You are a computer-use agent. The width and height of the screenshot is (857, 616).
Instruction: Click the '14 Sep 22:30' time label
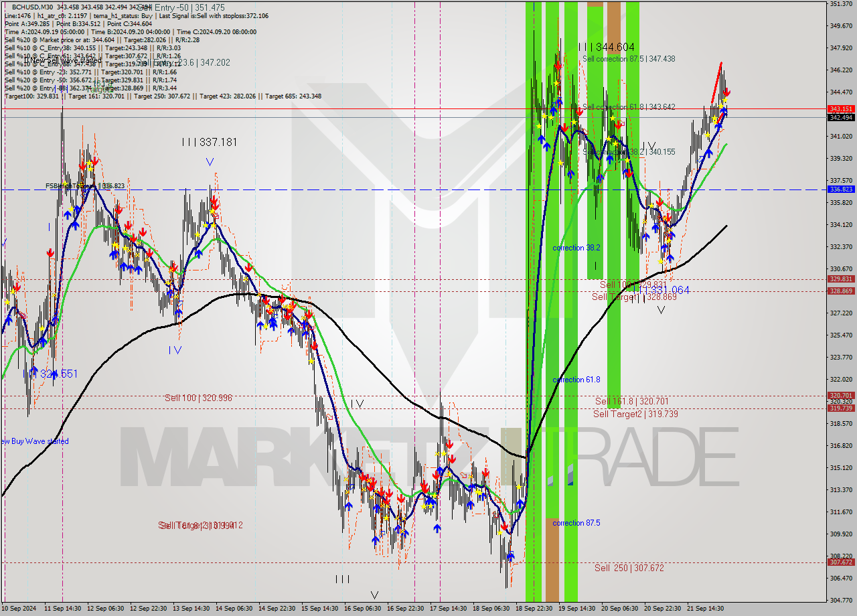(277, 609)
